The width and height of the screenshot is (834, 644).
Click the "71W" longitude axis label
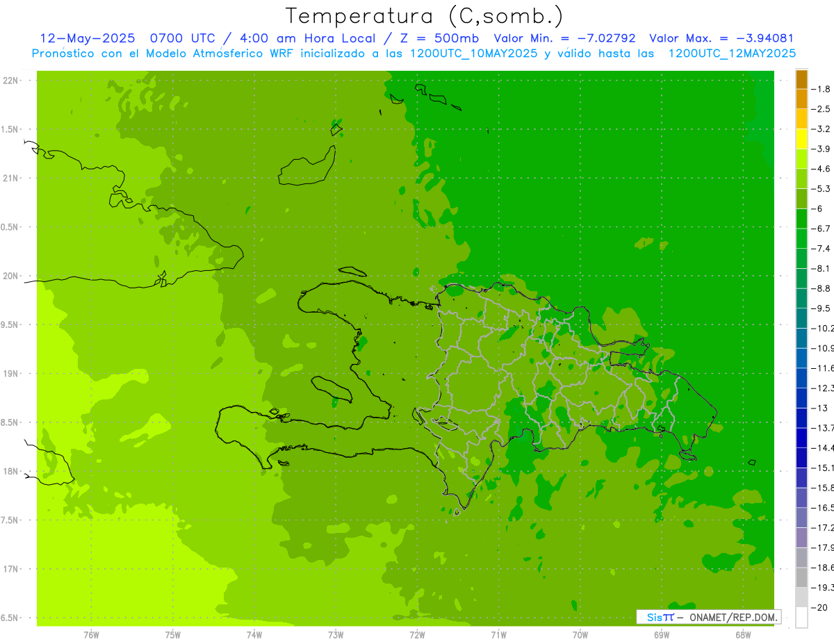498,634
